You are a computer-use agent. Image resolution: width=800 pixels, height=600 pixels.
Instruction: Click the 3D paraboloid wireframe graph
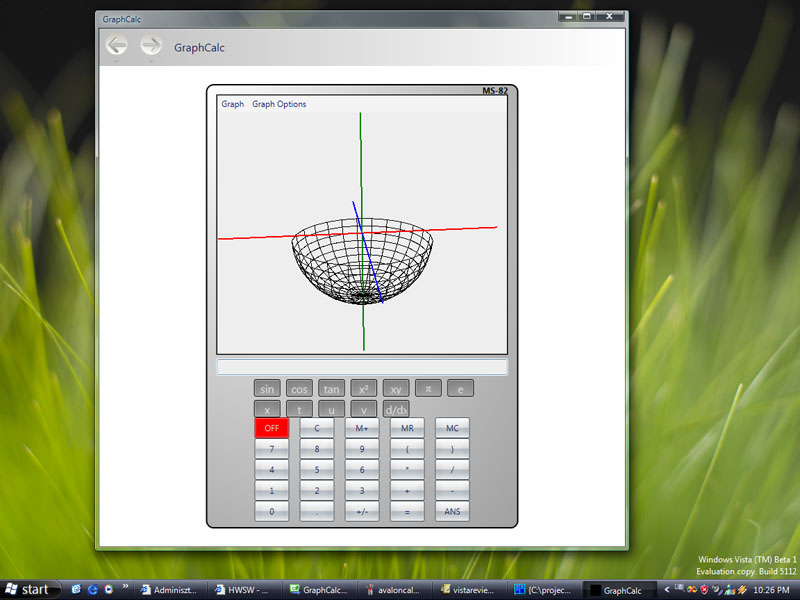pyautogui.click(x=362, y=261)
